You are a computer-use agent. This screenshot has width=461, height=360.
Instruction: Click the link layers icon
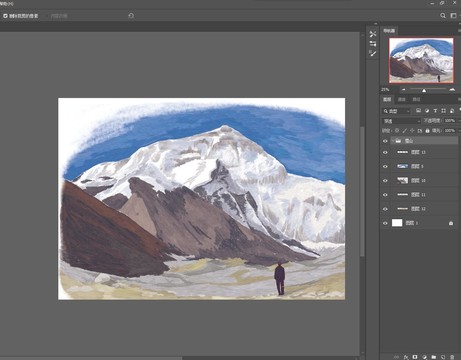coord(396,357)
